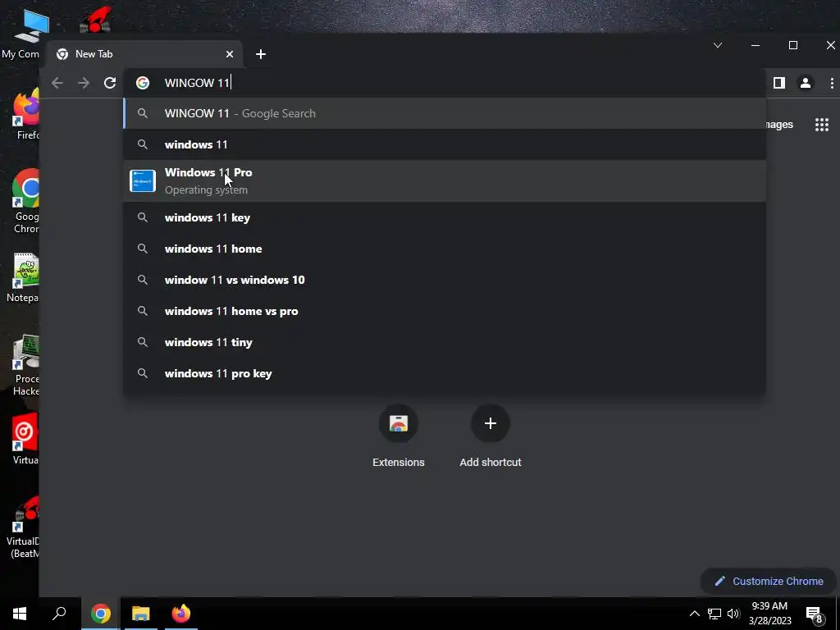Open the network status tray icon

click(714, 614)
